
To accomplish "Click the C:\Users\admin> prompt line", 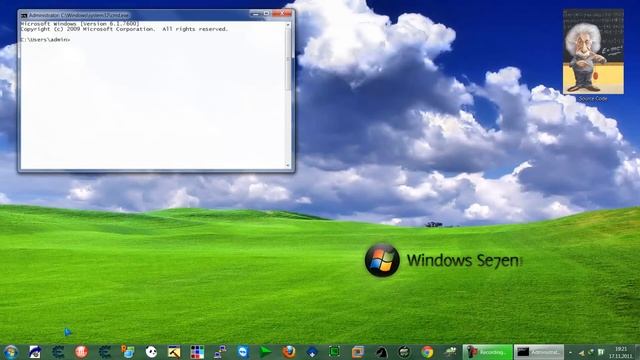I will coord(45,40).
